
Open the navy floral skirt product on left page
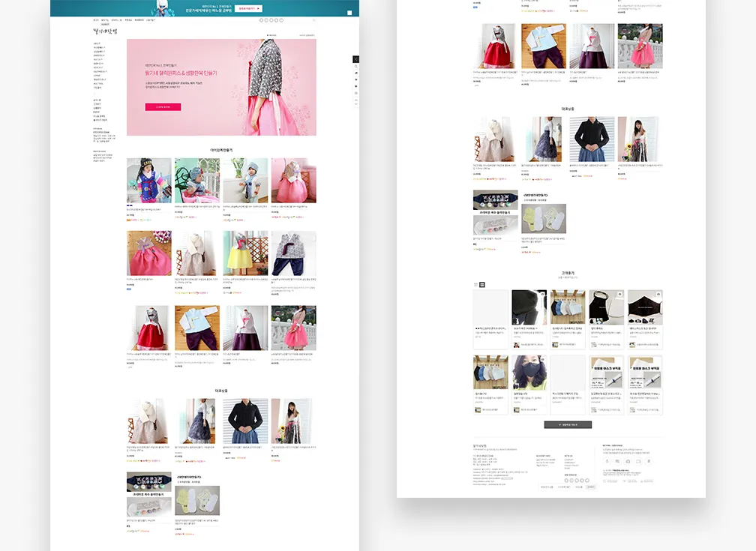[197, 421]
